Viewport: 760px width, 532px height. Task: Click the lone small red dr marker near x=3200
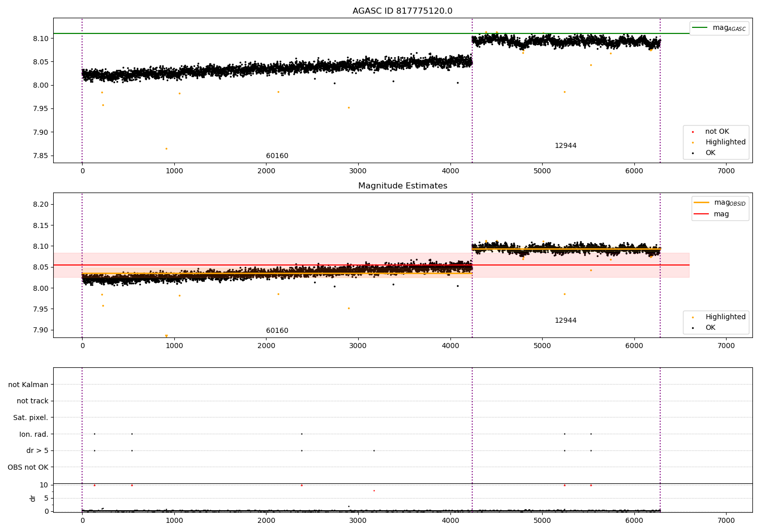[x=374, y=490]
